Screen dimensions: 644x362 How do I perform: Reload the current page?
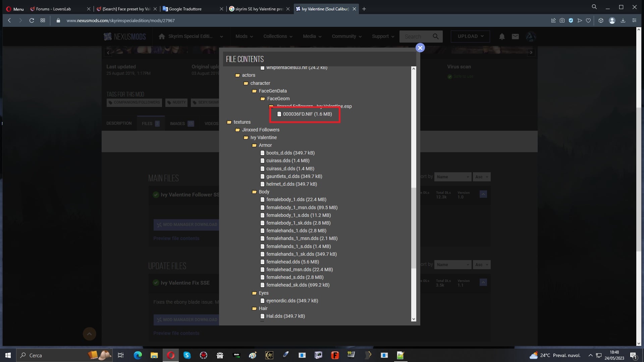32,20
